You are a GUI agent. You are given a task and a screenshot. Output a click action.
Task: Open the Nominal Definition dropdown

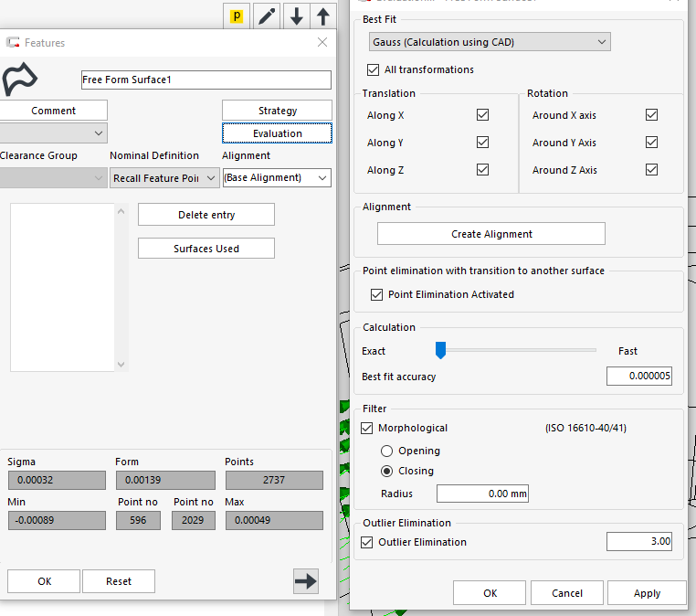tap(164, 178)
